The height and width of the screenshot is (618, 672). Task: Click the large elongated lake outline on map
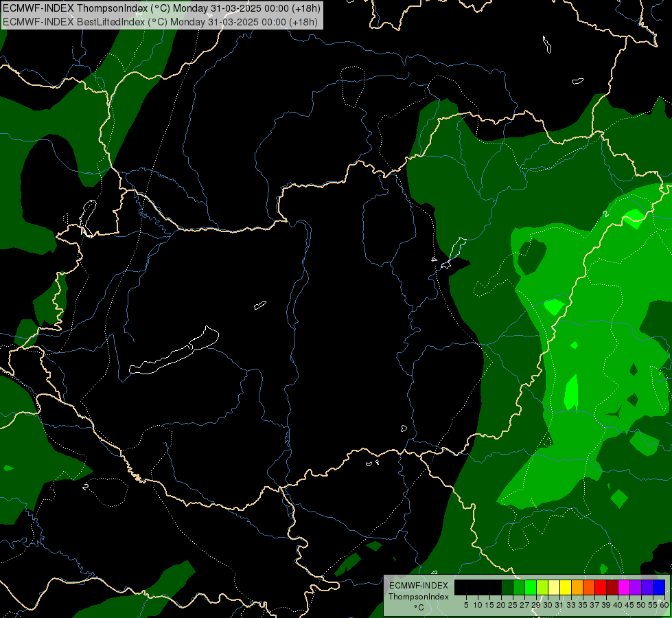pyautogui.click(x=174, y=350)
